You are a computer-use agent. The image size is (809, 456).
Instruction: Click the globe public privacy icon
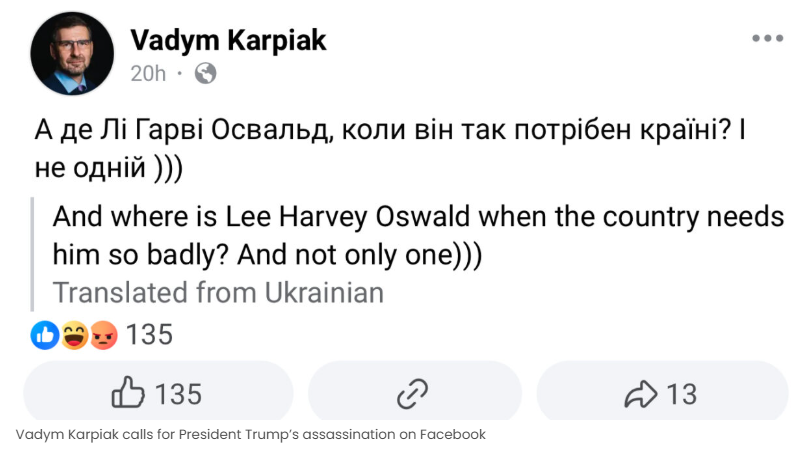coord(205,73)
